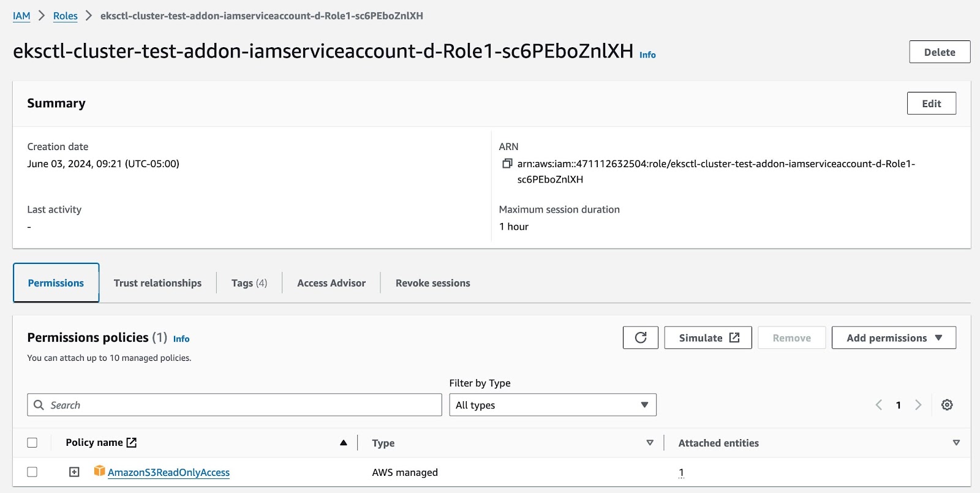Select all policies checkbox in header
This screenshot has height=493, width=980.
pyautogui.click(x=32, y=443)
